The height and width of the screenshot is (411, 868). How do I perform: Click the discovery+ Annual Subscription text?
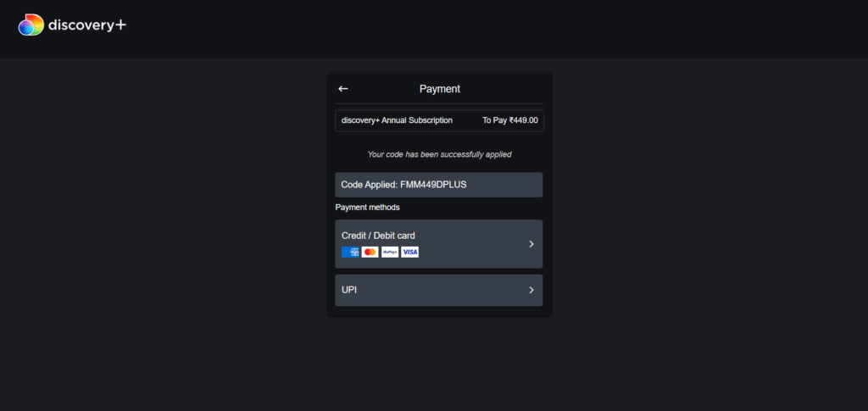(397, 120)
